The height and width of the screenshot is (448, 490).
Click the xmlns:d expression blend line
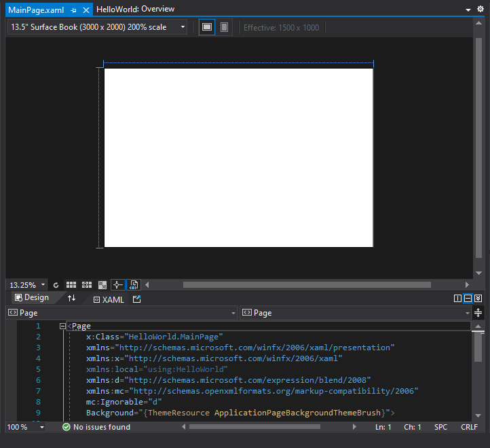pos(229,380)
